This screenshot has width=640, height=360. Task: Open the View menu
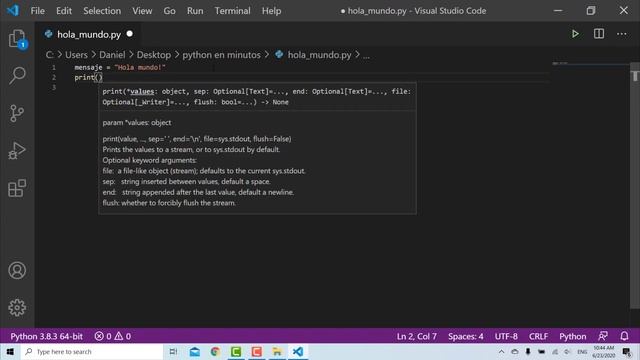(x=142, y=11)
